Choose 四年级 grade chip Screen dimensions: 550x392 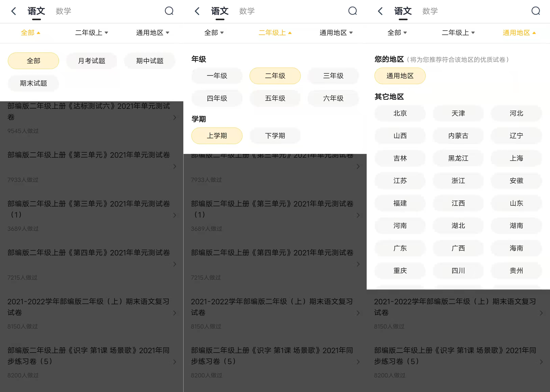coord(217,98)
